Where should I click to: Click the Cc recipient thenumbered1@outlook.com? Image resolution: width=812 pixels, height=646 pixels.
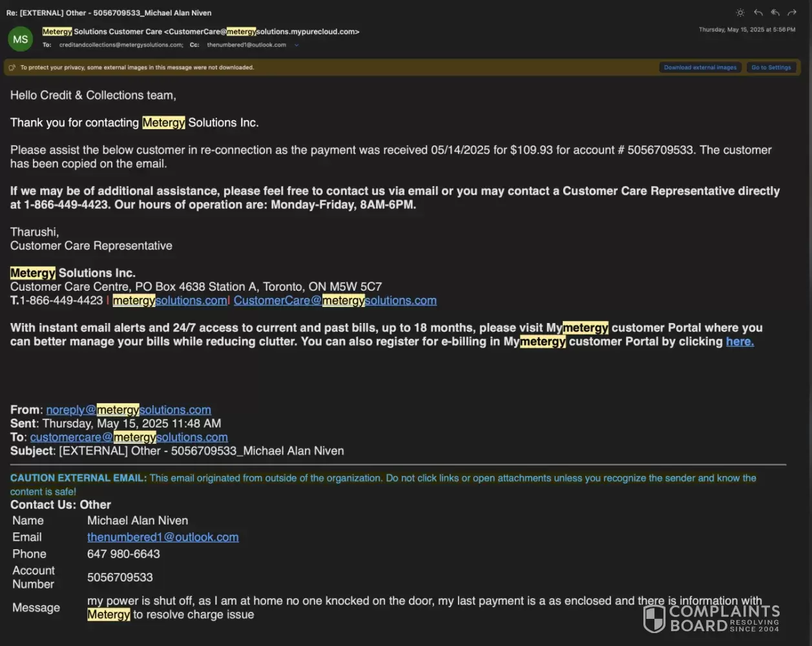pyautogui.click(x=247, y=45)
